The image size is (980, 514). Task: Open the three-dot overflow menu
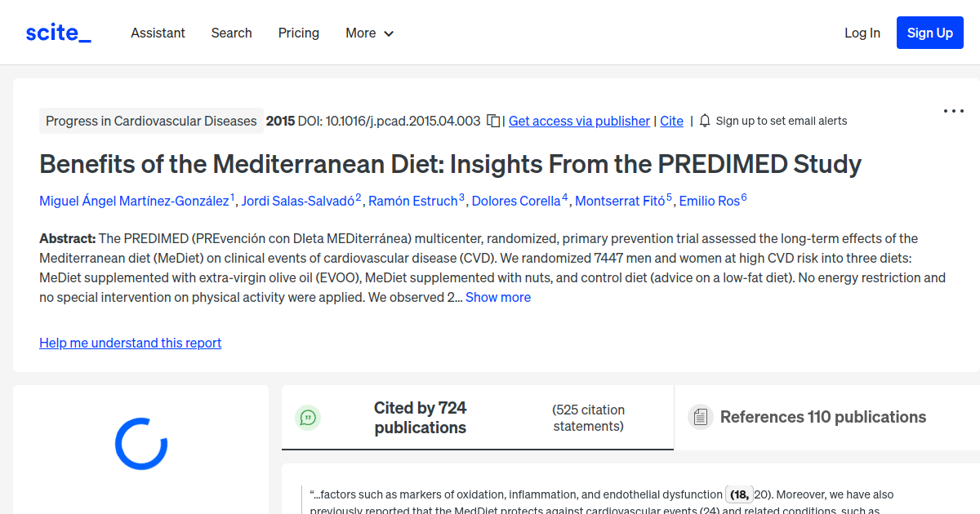[x=953, y=110]
